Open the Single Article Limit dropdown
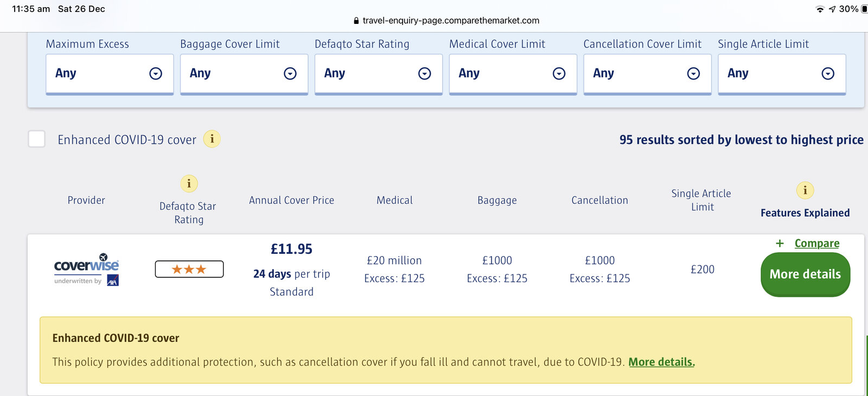Viewport: 868px width, 396px height. coord(781,74)
